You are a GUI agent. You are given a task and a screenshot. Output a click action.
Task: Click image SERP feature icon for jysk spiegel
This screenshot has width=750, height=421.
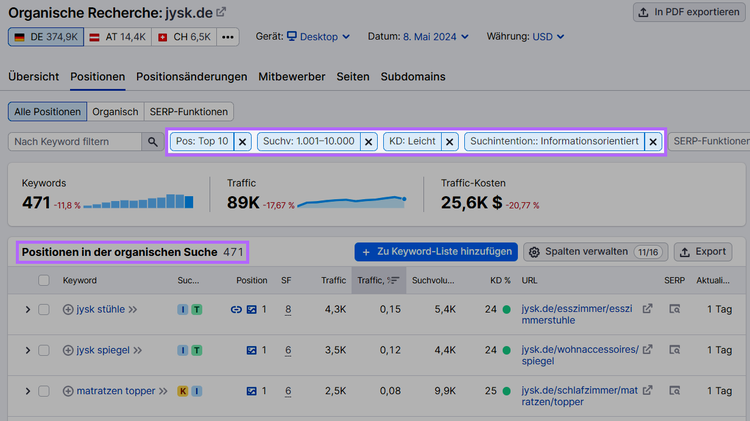[252, 351]
